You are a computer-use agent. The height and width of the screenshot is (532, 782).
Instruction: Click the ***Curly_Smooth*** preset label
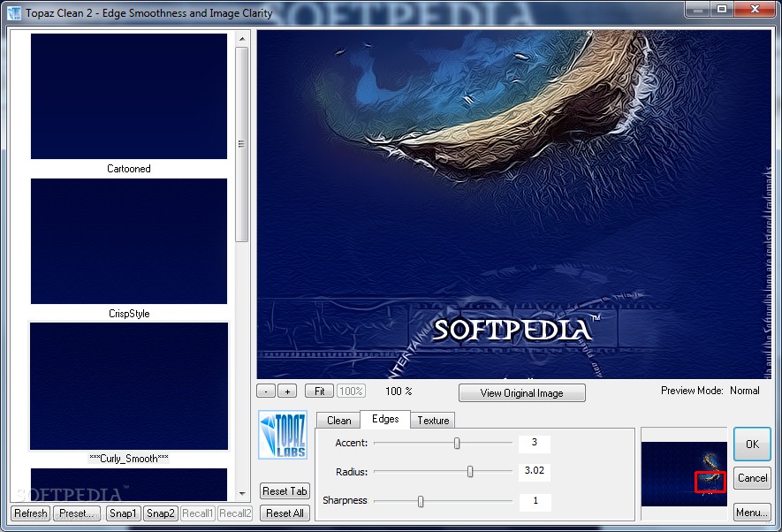point(129,458)
